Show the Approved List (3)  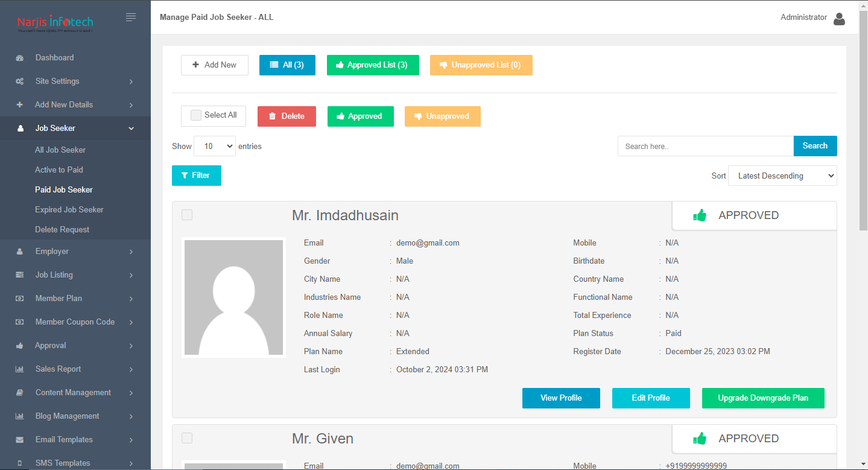pyautogui.click(x=372, y=65)
